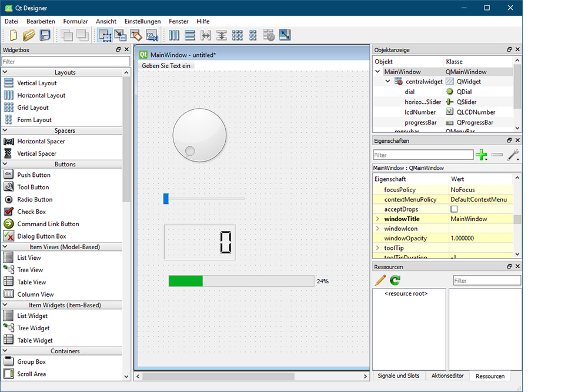Float the Objektanzeige panel

[509, 49]
